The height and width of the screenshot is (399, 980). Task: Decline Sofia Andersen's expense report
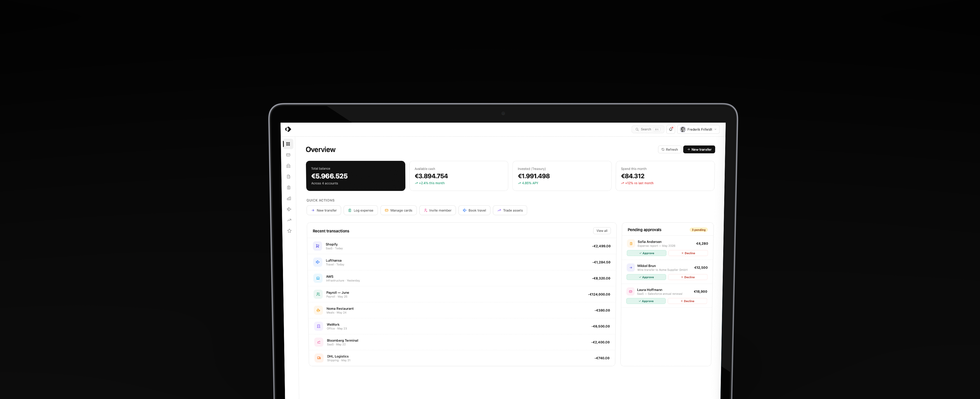(x=688, y=253)
